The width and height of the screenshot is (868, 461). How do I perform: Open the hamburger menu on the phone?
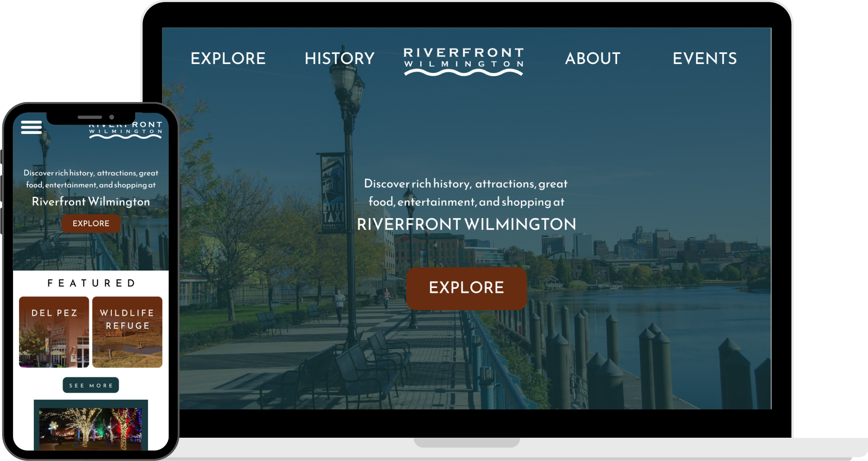31,127
